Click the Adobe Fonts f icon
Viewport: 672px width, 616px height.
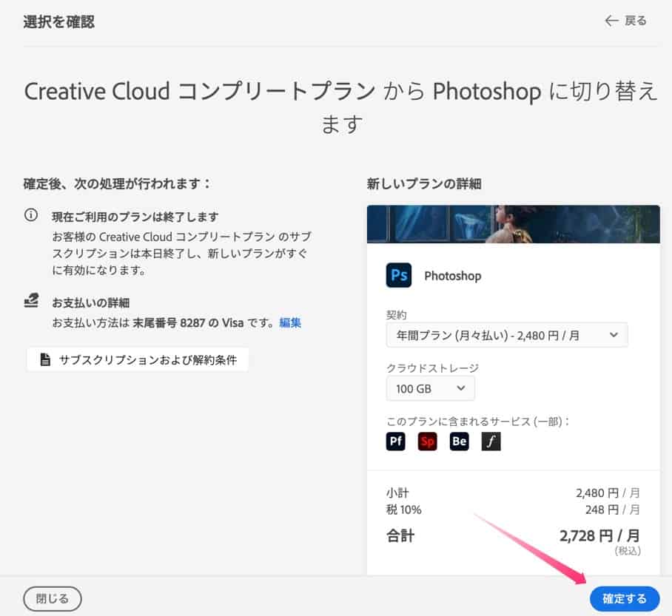pyautogui.click(x=491, y=441)
